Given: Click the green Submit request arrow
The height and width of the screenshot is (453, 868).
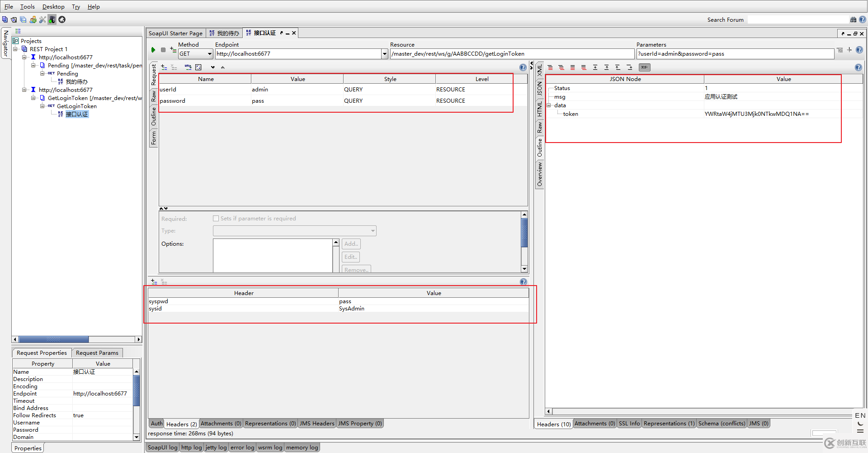Looking at the screenshot, I should pos(153,50).
